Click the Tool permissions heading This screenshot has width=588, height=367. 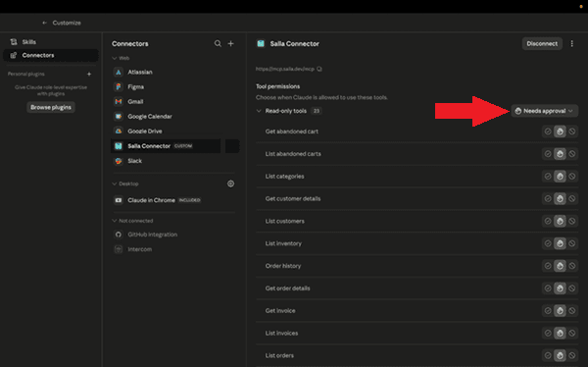click(x=278, y=86)
